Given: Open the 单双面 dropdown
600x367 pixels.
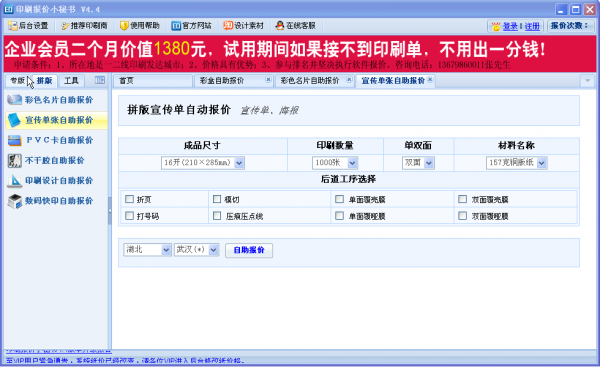Looking at the screenshot, I should click(x=418, y=163).
